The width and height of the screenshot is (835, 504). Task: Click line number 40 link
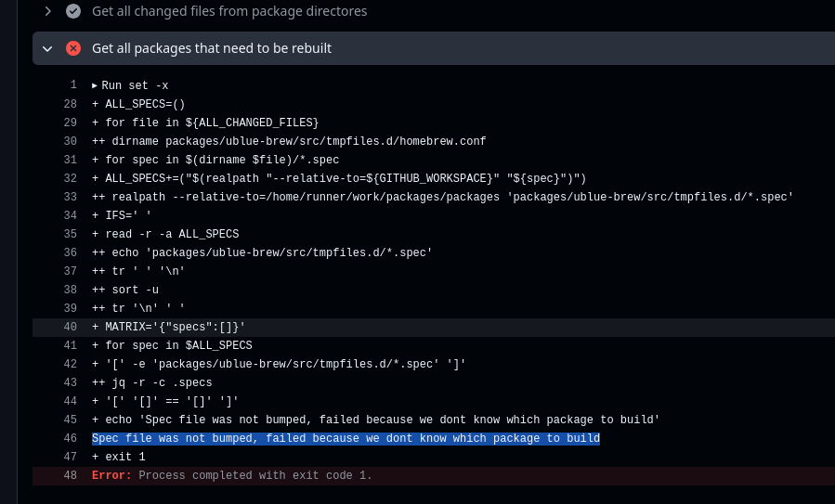70,327
